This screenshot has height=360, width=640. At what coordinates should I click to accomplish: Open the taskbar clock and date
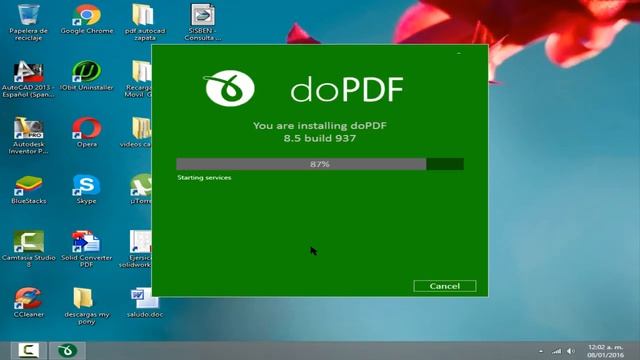click(x=606, y=351)
